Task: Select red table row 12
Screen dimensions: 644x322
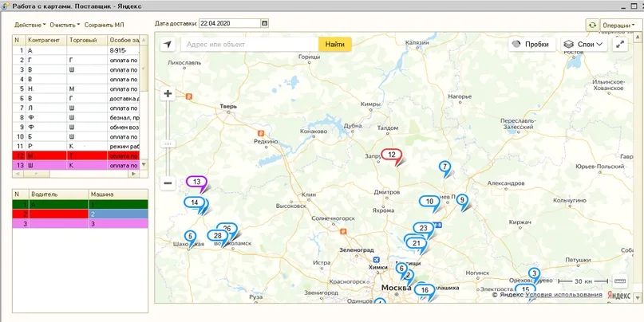Action: pyautogui.click(x=76, y=156)
